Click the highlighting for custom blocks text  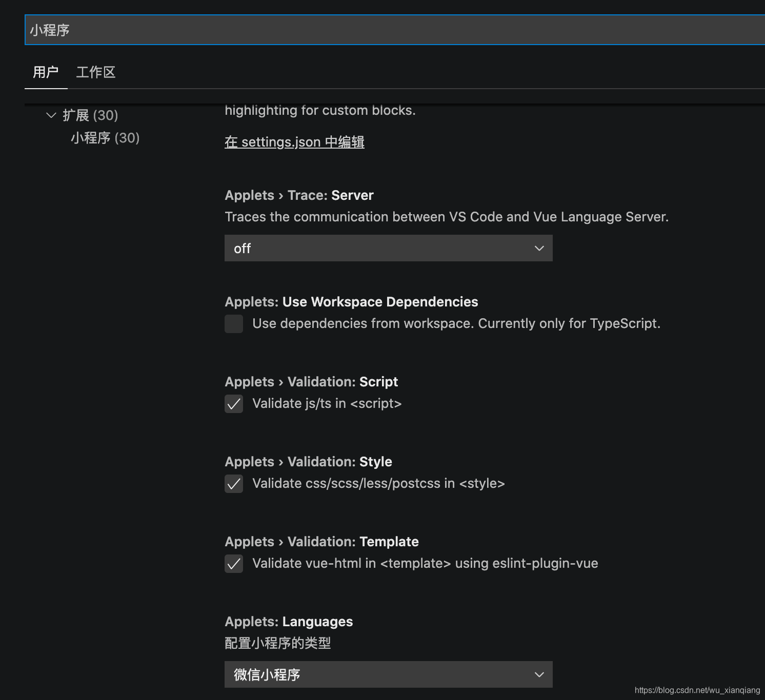[320, 111]
